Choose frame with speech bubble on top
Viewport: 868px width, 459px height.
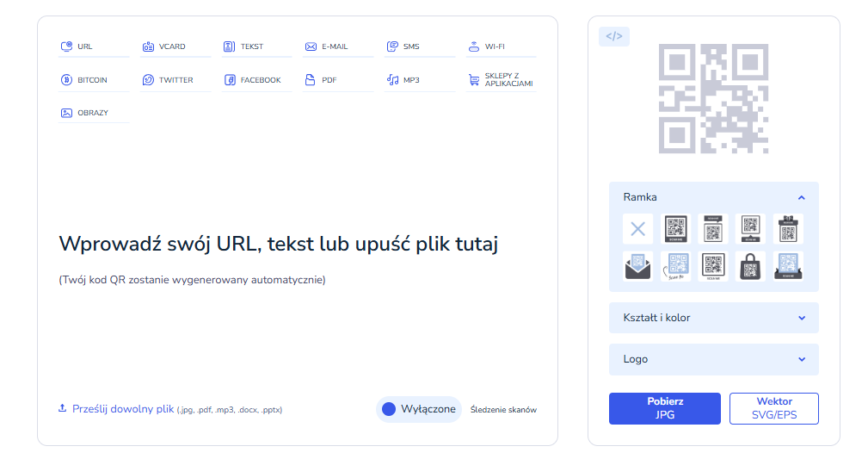[x=713, y=229]
